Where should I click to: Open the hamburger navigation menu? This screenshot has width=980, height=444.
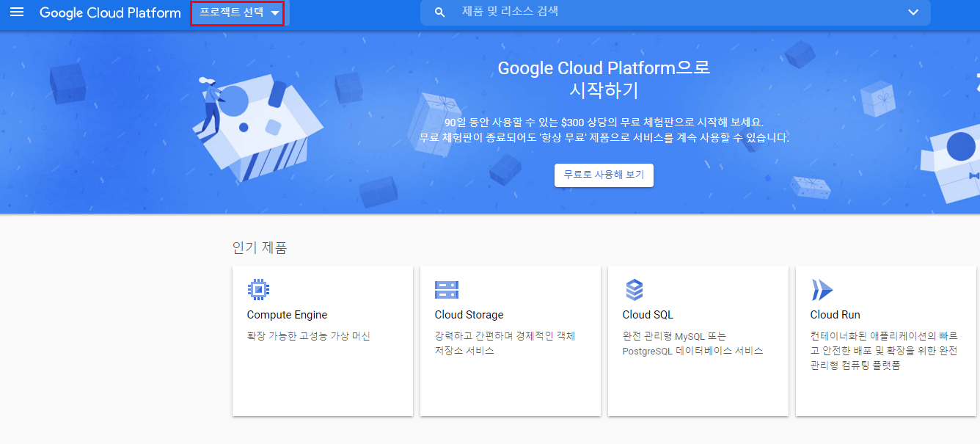(17, 12)
